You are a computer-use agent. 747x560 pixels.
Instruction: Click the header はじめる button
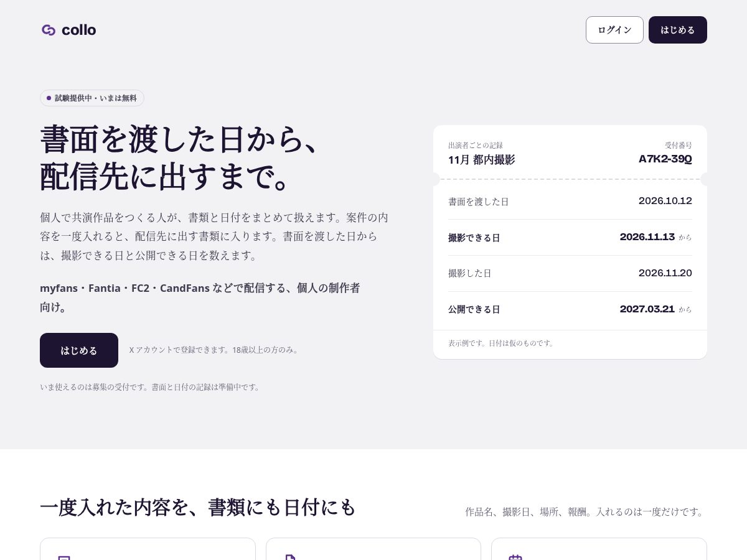(x=678, y=30)
